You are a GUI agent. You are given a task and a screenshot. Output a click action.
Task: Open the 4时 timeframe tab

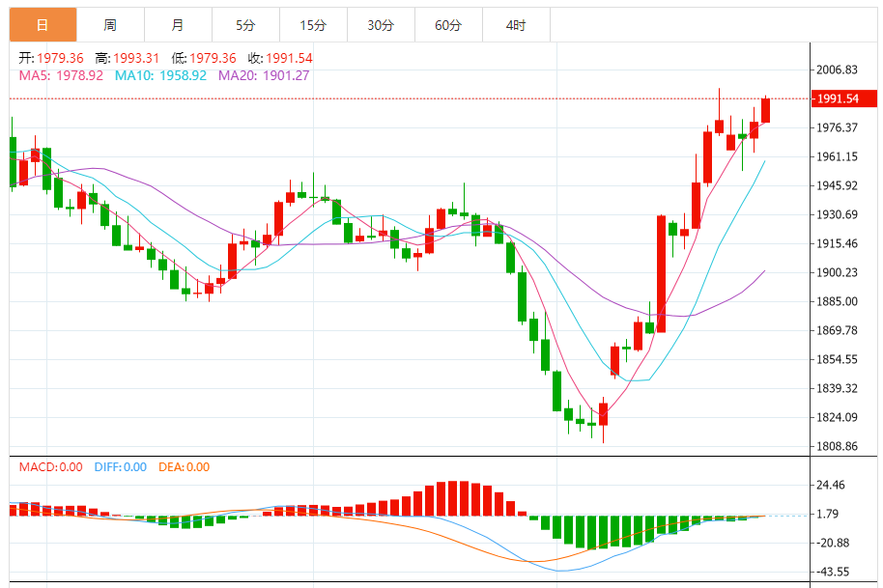[516, 25]
